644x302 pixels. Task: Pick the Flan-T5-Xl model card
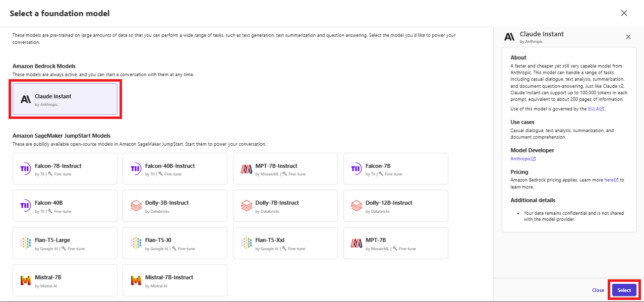pyautogui.click(x=175, y=243)
